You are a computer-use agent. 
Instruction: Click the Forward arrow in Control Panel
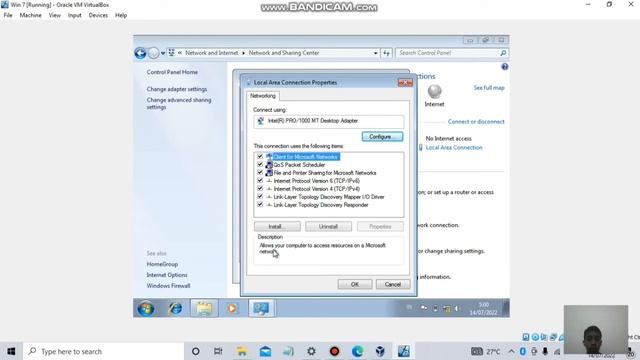coord(153,53)
